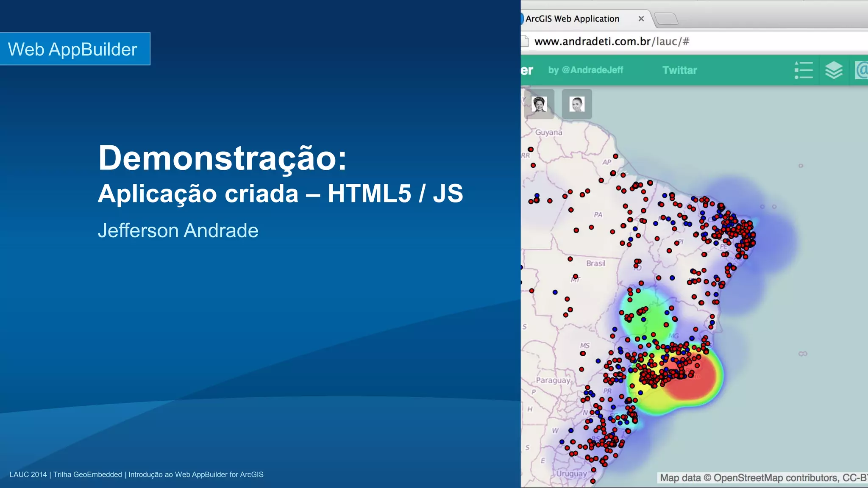Click the AP state label on map
The image size is (868, 488).
click(x=607, y=162)
